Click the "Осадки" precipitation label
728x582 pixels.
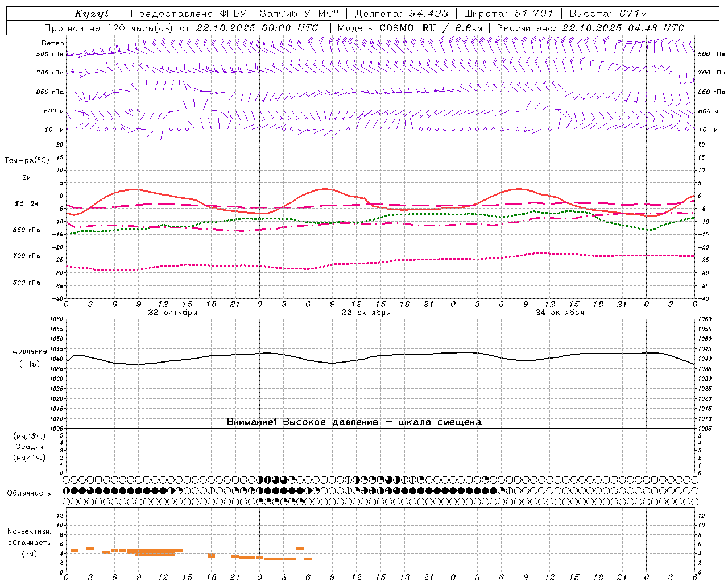(30, 447)
